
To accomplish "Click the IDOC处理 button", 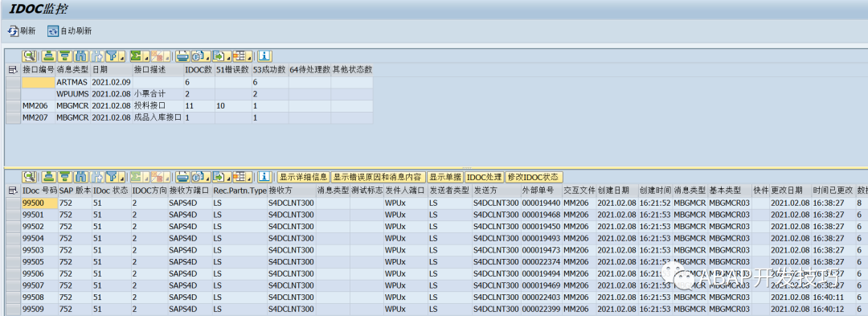I will click(x=485, y=177).
